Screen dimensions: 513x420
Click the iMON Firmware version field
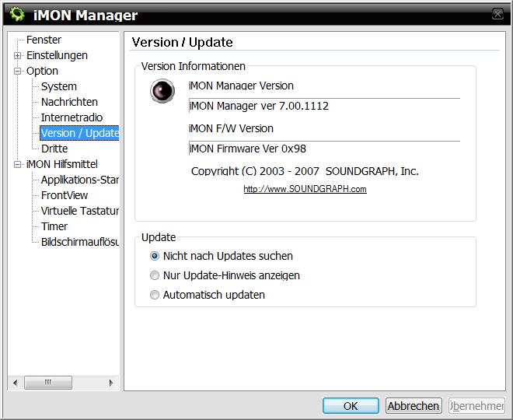(324, 149)
